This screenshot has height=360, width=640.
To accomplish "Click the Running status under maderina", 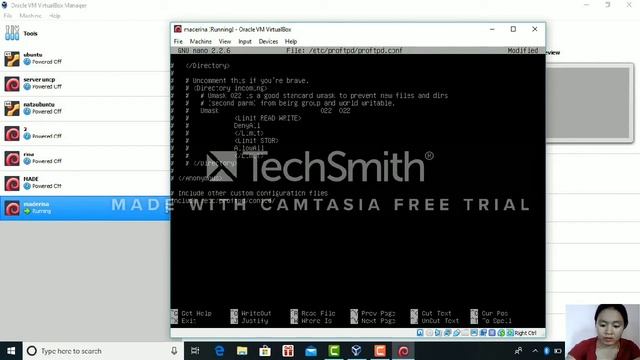I will tap(41, 211).
